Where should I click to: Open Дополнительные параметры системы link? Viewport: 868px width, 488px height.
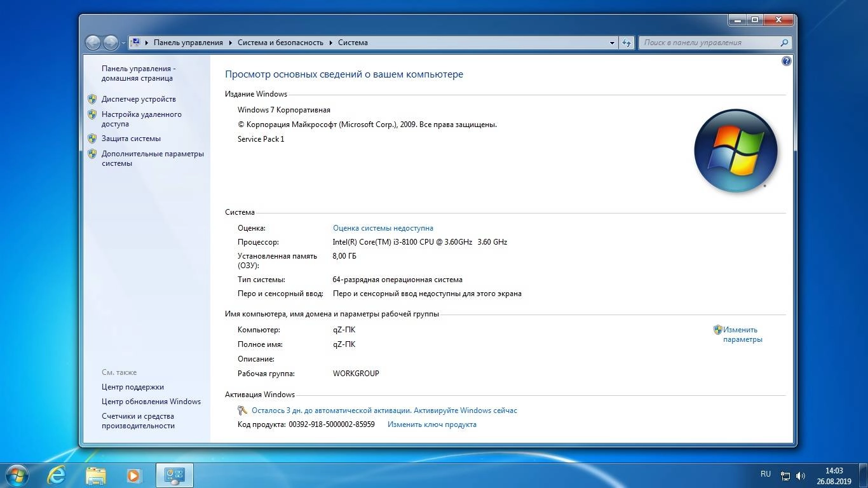click(x=153, y=158)
